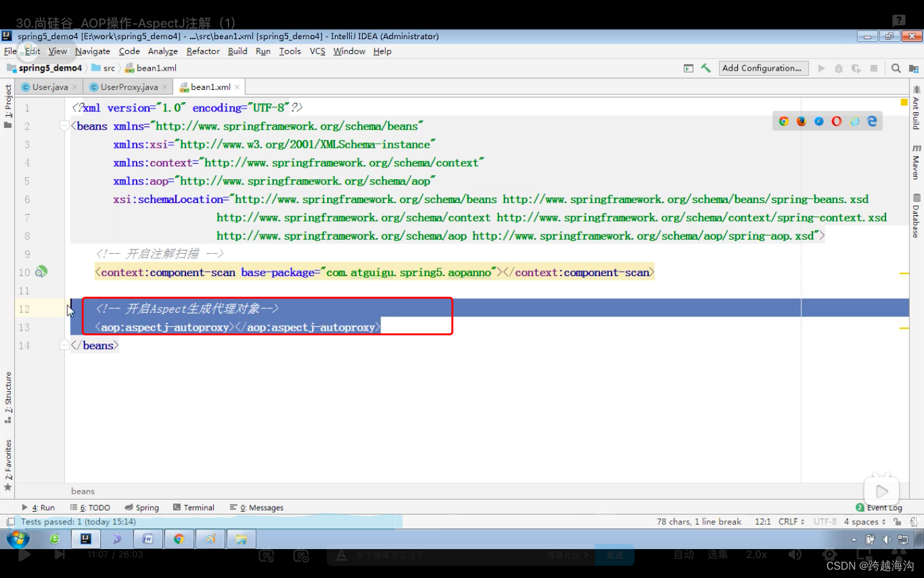Click Run with Coverage icon
Viewport: 924px width, 578px height.
(x=856, y=68)
